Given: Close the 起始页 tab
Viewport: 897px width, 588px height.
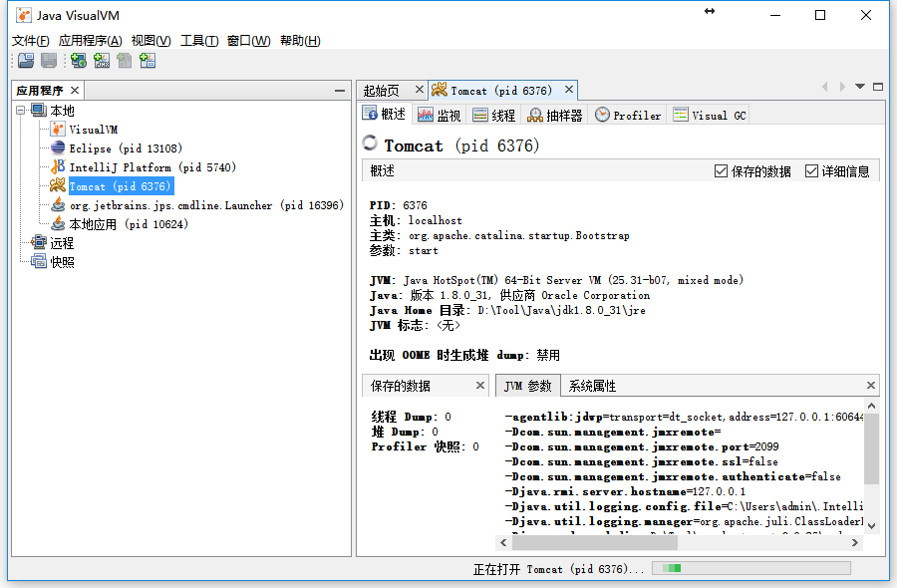Looking at the screenshot, I should (x=420, y=90).
